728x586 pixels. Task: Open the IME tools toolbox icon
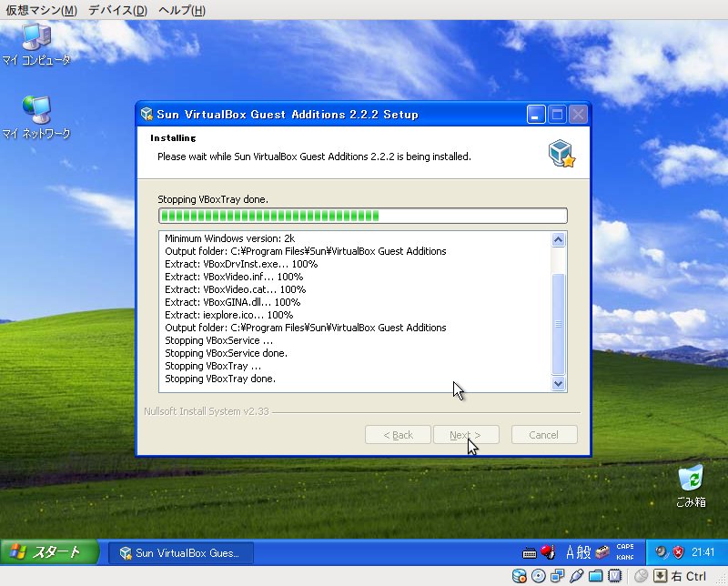(602, 552)
